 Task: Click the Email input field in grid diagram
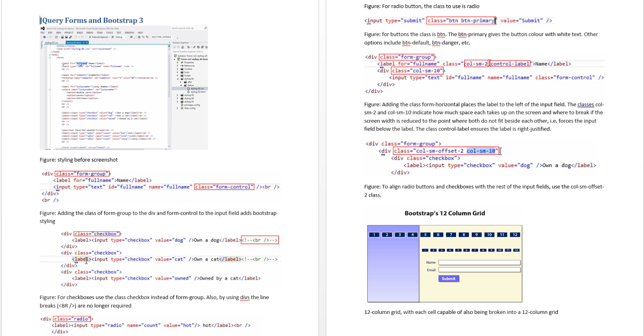coord(479,270)
